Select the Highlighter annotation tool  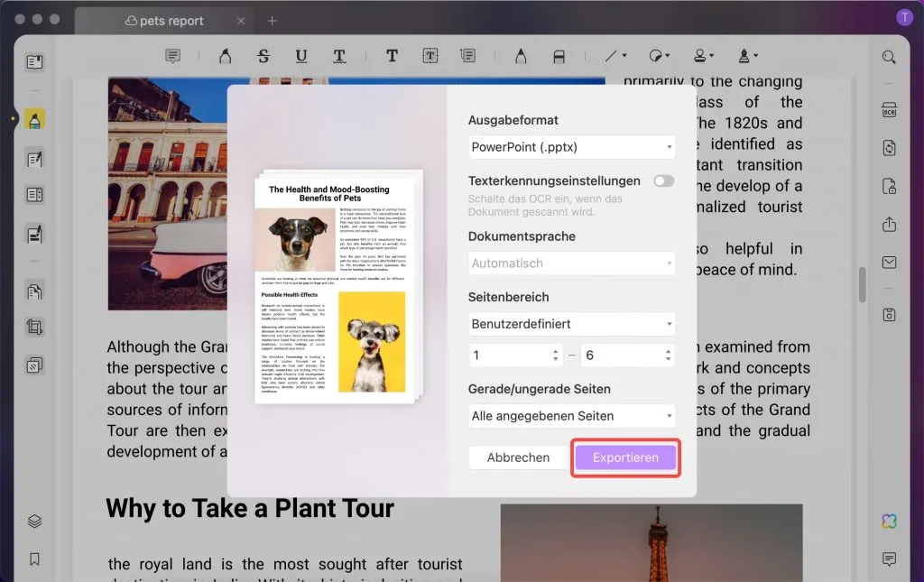tap(225, 55)
